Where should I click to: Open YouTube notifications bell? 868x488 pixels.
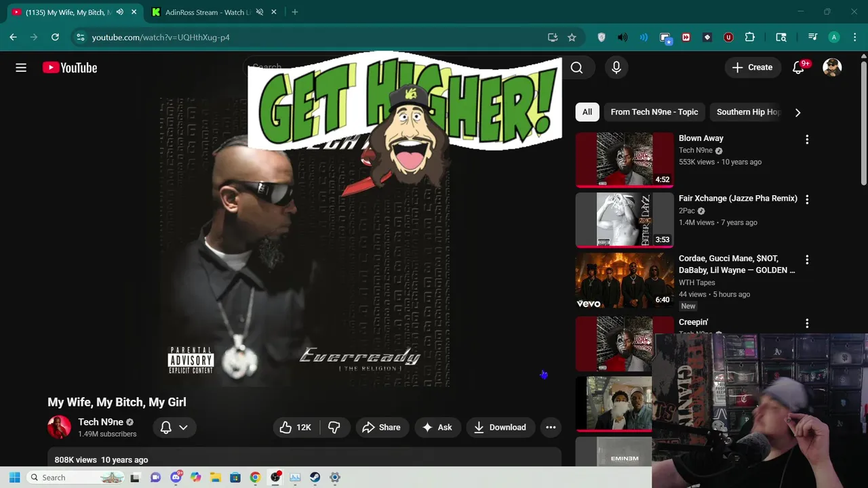coord(798,68)
